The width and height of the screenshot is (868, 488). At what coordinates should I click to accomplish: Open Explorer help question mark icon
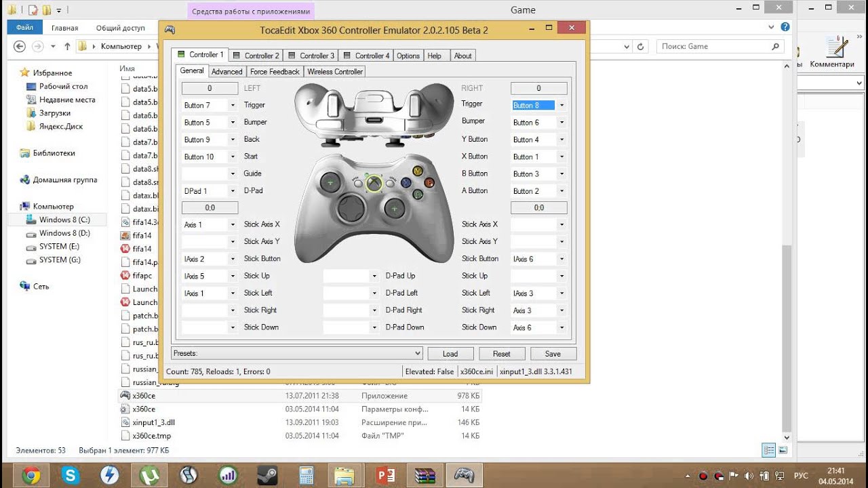coord(785,27)
